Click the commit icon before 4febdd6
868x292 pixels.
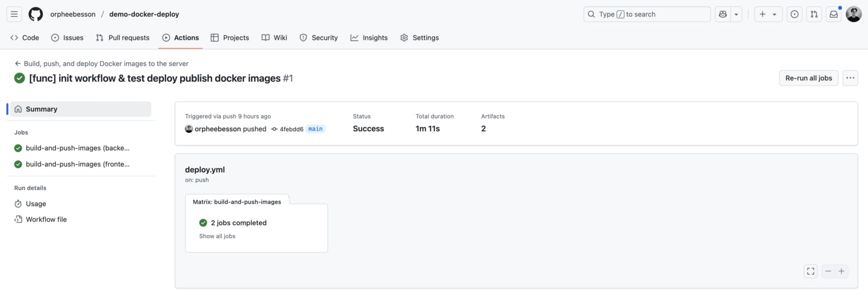point(275,129)
